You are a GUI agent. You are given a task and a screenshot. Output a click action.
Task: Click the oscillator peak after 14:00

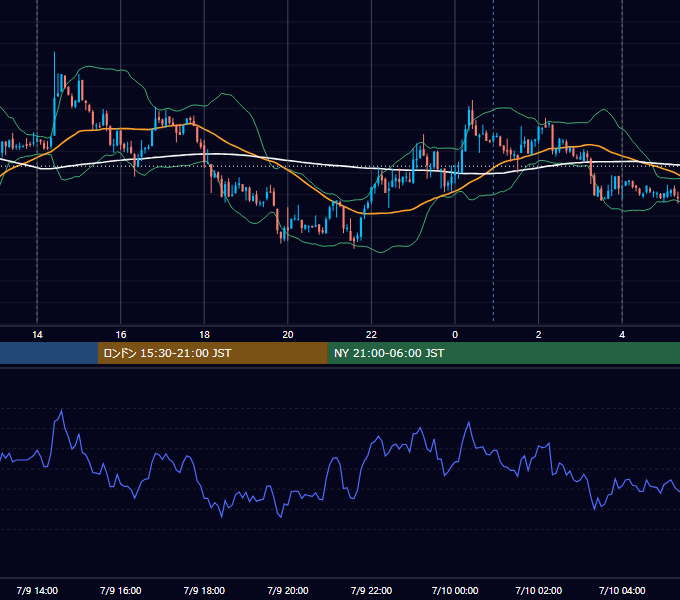(62, 411)
